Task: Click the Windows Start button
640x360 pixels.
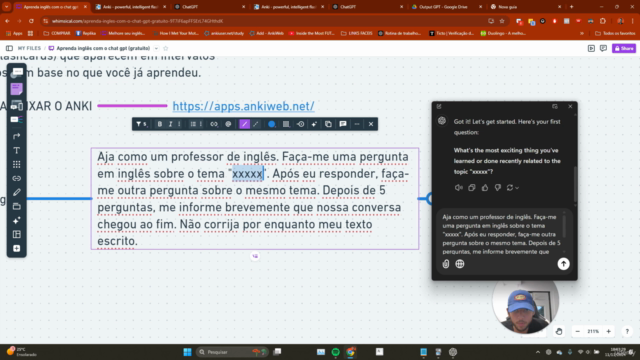Action: pos(187,352)
